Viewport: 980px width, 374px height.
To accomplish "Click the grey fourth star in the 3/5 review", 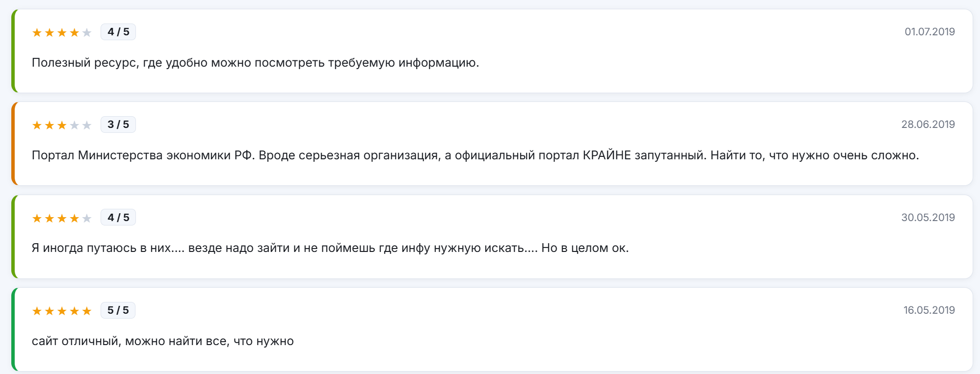I will coord(75,125).
